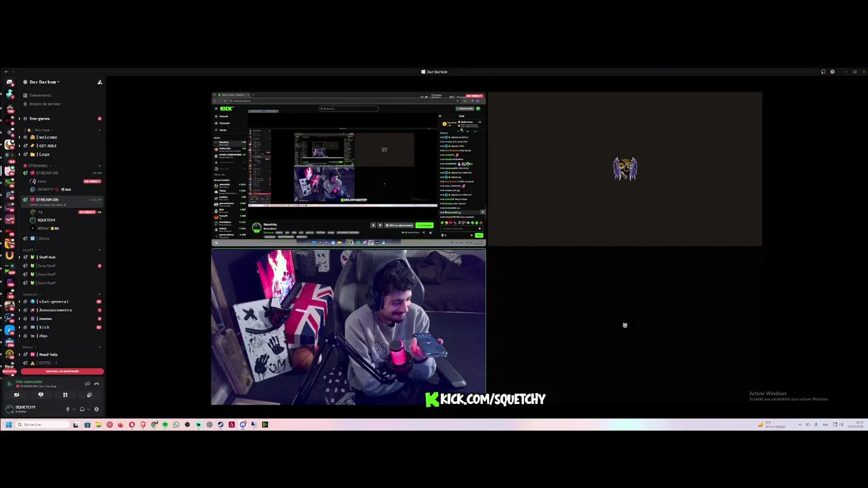Open Brave browser from the taskbar
The width and height of the screenshot is (868, 488).
pyautogui.click(x=143, y=424)
